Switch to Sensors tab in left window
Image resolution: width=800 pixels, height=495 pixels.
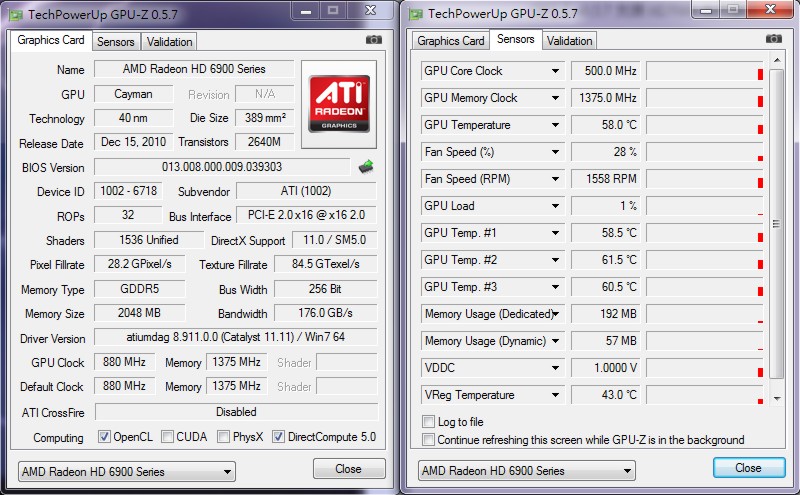[115, 42]
